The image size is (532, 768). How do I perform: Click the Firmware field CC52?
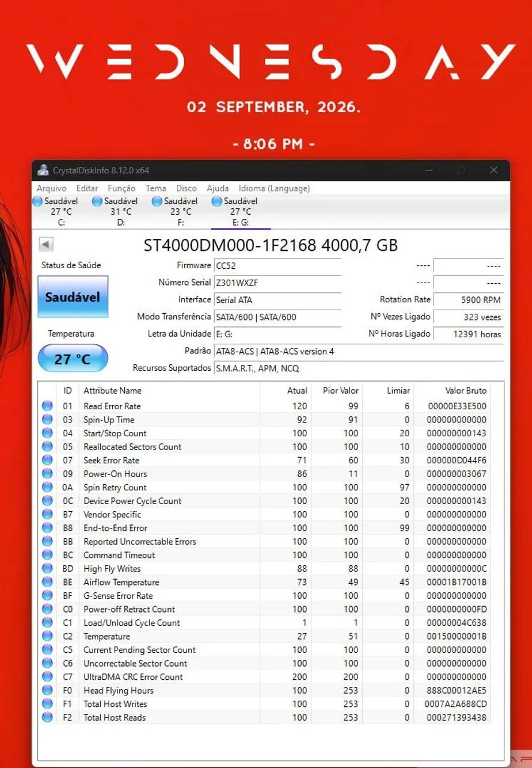[x=277, y=266]
